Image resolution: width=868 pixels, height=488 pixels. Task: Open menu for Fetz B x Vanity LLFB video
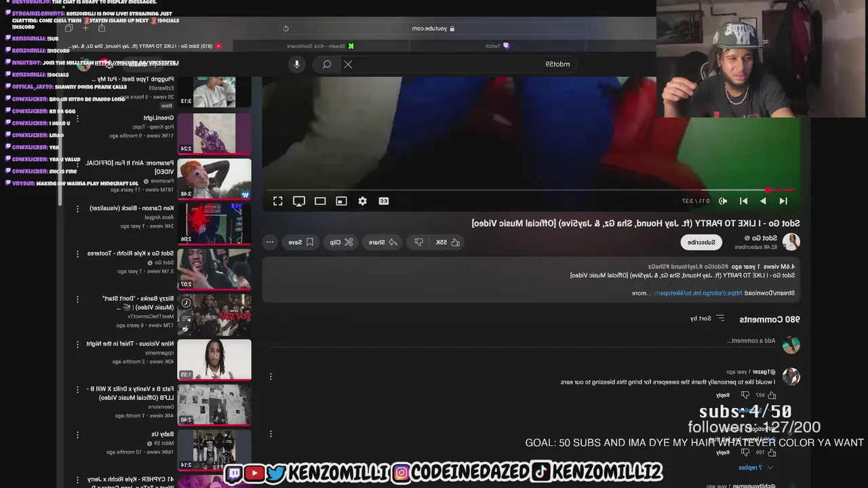tap(77, 389)
